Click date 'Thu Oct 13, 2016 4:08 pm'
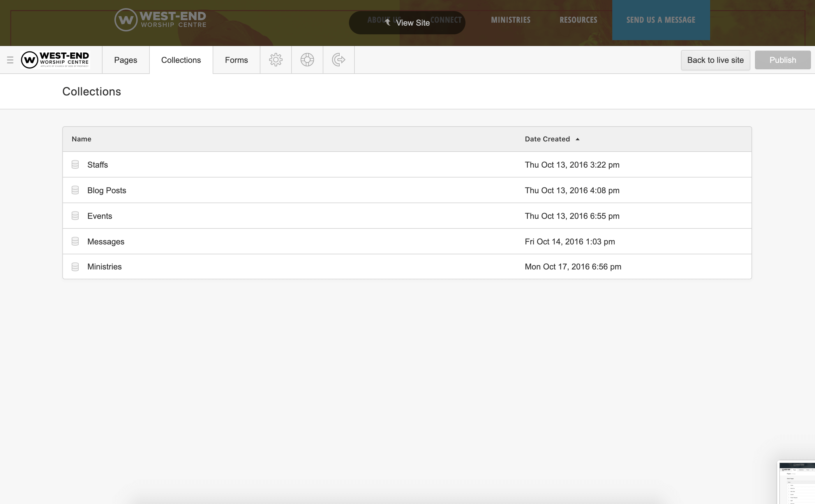Viewport: 815px width, 504px height. coord(572,190)
